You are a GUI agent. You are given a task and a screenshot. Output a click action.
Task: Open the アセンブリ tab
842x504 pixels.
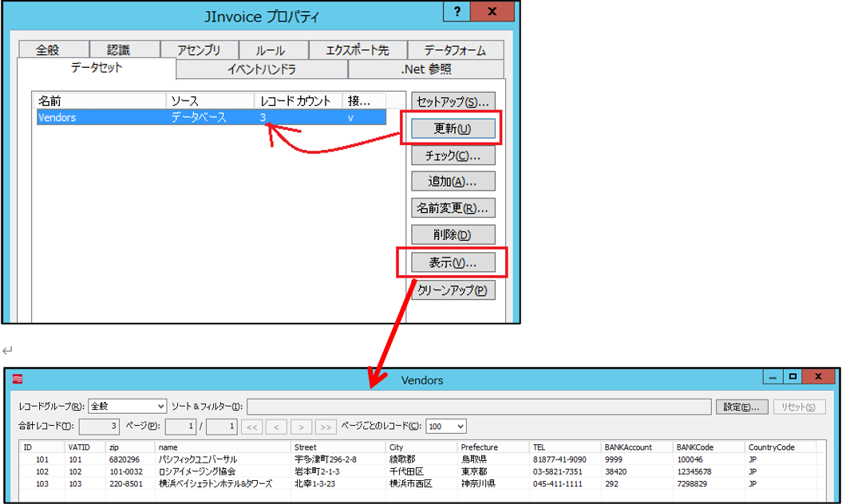pyautogui.click(x=199, y=50)
